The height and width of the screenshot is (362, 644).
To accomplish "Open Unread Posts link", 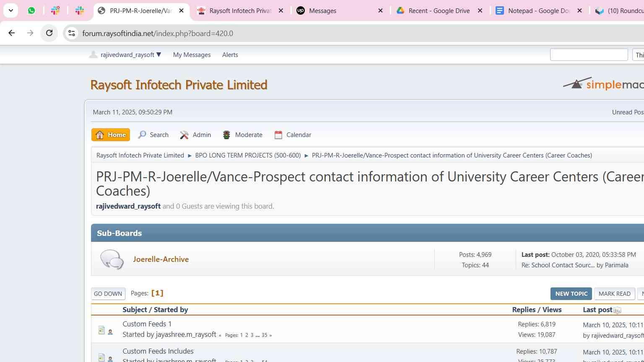I will [x=628, y=112].
